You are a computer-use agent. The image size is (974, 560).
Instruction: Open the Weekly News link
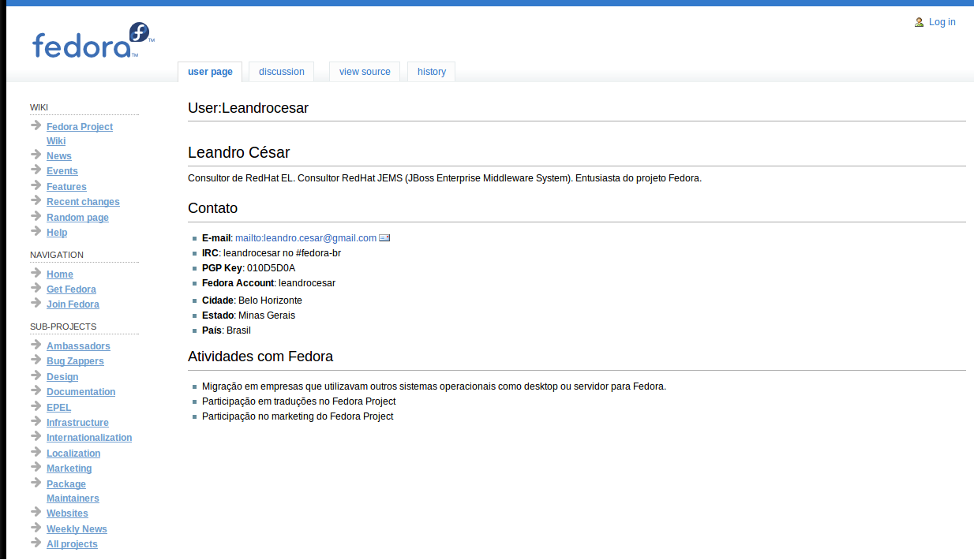tap(77, 529)
